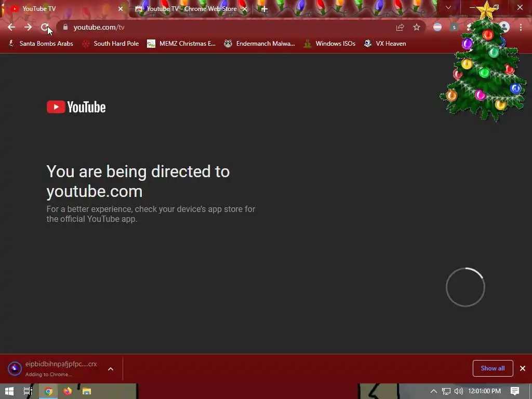The width and height of the screenshot is (532, 399).
Task: Switch to Youtube TV - Chrome Web Store tab
Action: [x=191, y=9]
